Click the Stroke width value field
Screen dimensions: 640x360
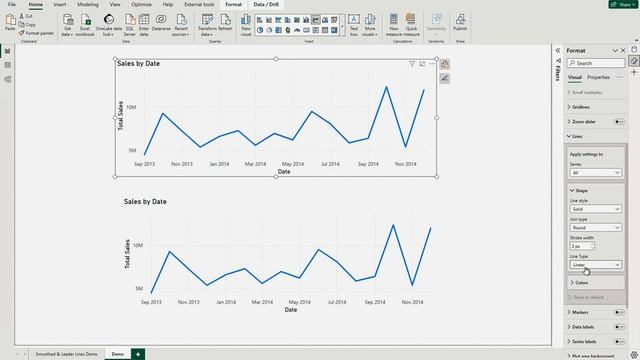coord(580,246)
